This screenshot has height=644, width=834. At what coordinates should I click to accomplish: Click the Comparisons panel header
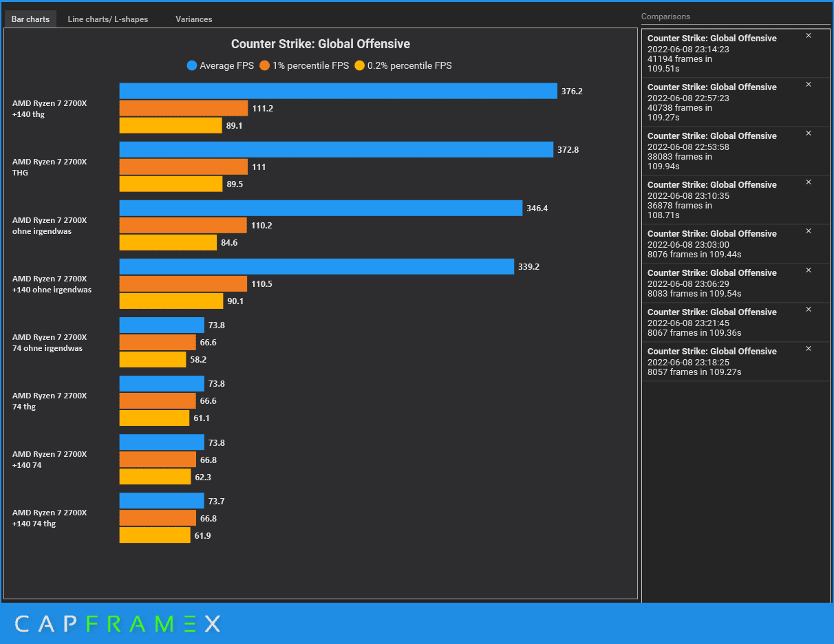pyautogui.click(x=665, y=17)
